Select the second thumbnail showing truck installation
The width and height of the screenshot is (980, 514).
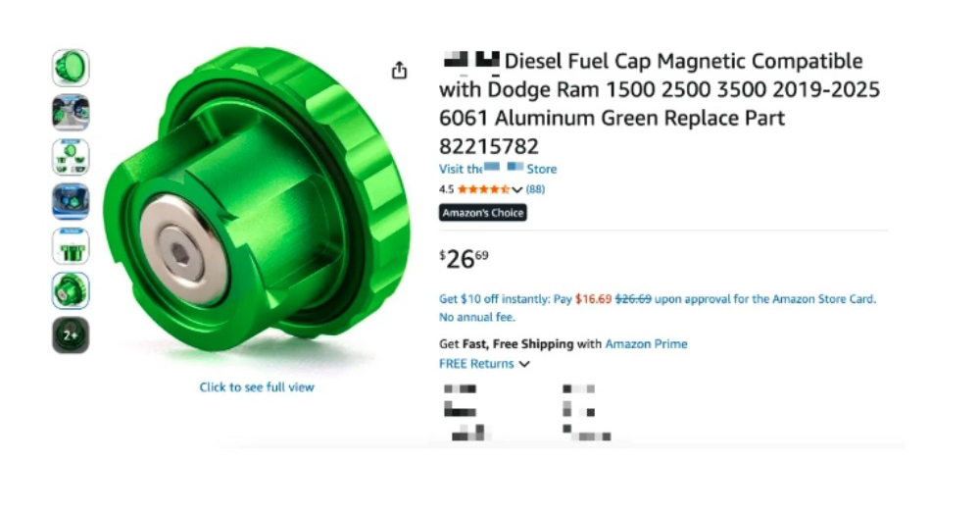71,113
